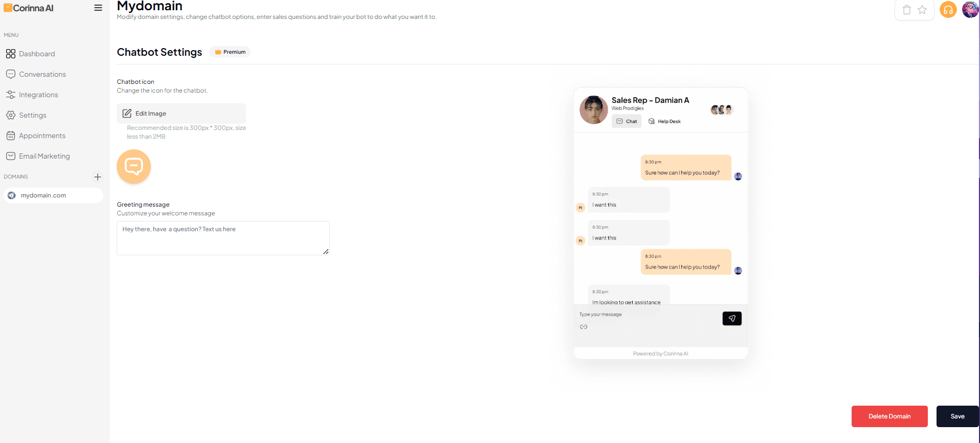980x443 pixels.
Task: Add a new domain with the plus icon
Action: pyautogui.click(x=98, y=177)
